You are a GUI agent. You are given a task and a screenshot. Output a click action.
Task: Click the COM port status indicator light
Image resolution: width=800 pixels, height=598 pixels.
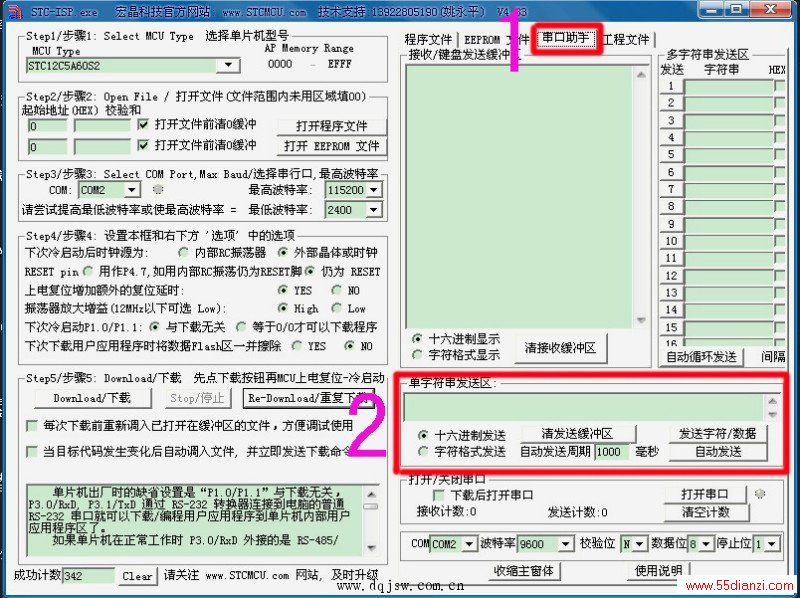click(158, 190)
